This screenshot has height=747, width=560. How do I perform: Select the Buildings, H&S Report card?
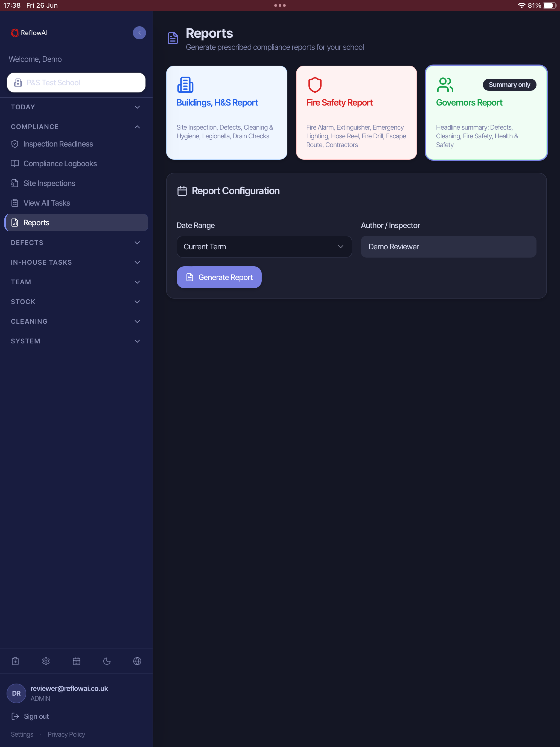(227, 112)
